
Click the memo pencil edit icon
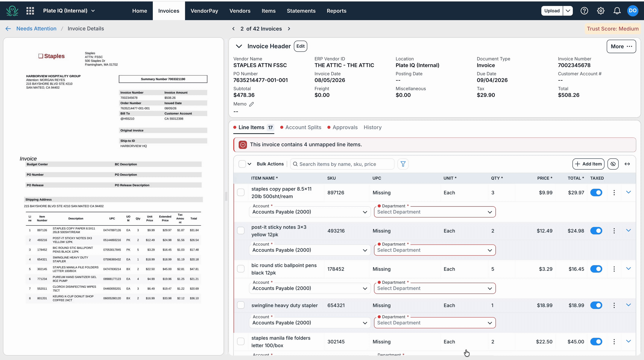click(252, 104)
